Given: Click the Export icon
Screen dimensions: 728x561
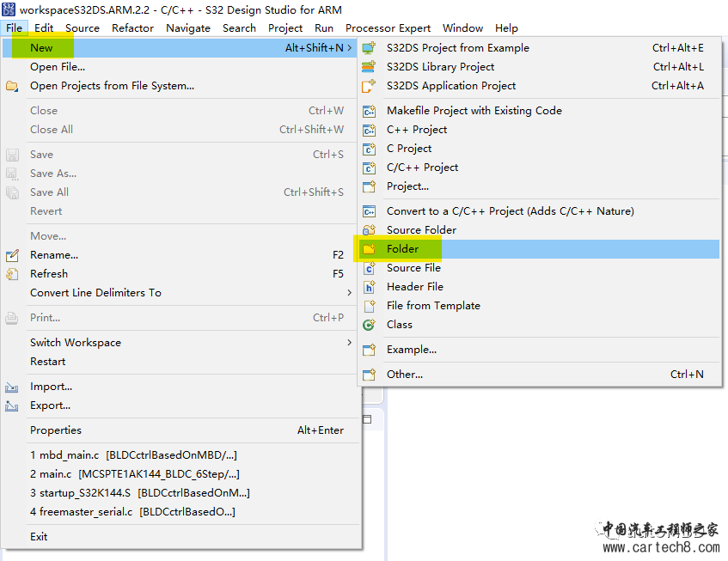Looking at the screenshot, I should click(12, 406).
